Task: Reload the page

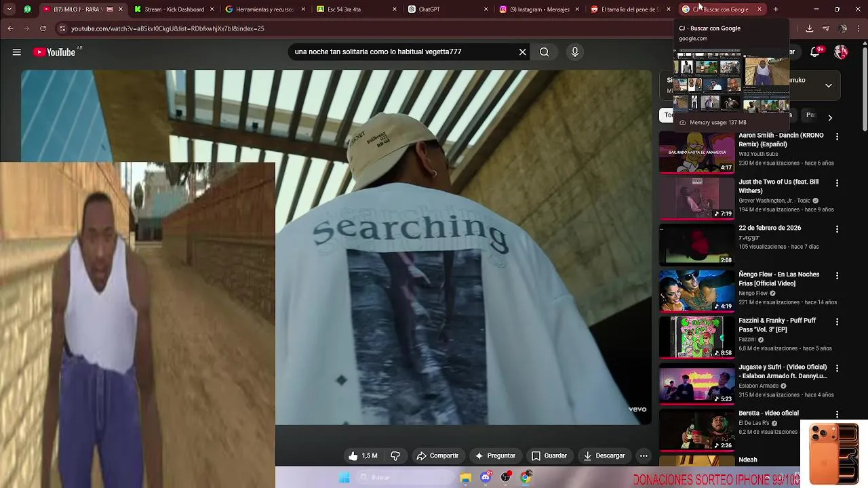Action: [43, 28]
